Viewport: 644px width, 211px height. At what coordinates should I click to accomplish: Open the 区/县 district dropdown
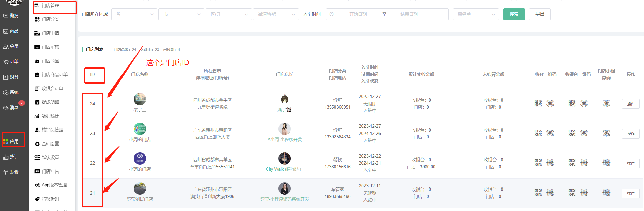tap(229, 14)
